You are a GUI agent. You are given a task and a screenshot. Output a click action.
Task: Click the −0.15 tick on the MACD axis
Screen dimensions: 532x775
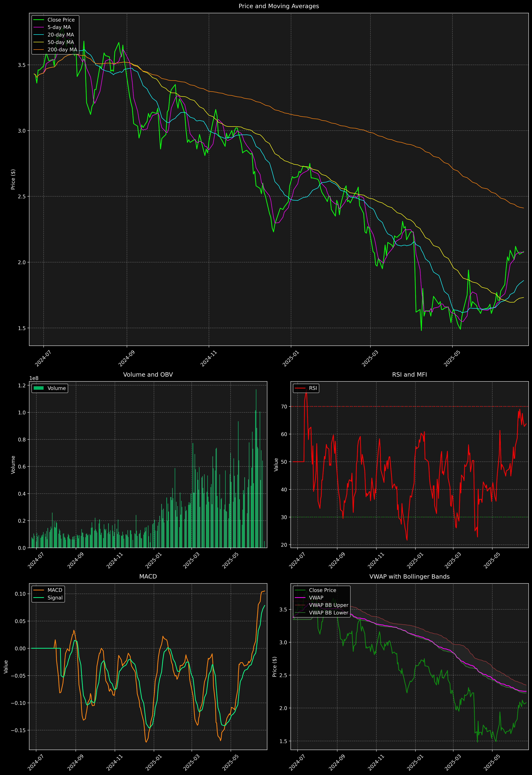tap(18, 730)
